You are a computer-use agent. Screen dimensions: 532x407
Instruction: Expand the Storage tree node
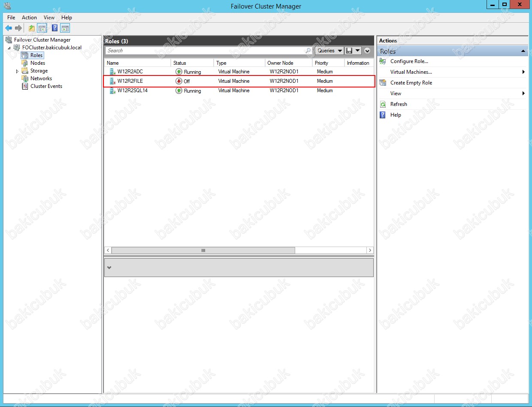click(x=17, y=71)
